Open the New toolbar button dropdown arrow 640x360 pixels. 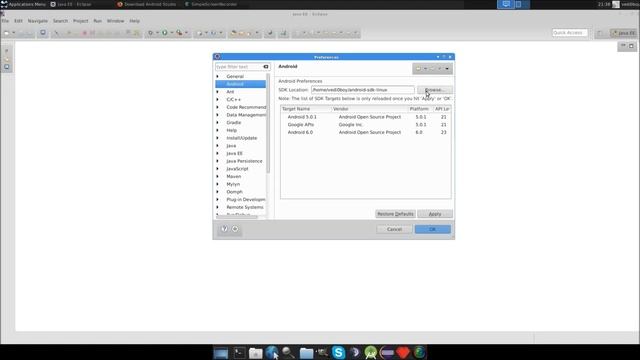click(13, 33)
